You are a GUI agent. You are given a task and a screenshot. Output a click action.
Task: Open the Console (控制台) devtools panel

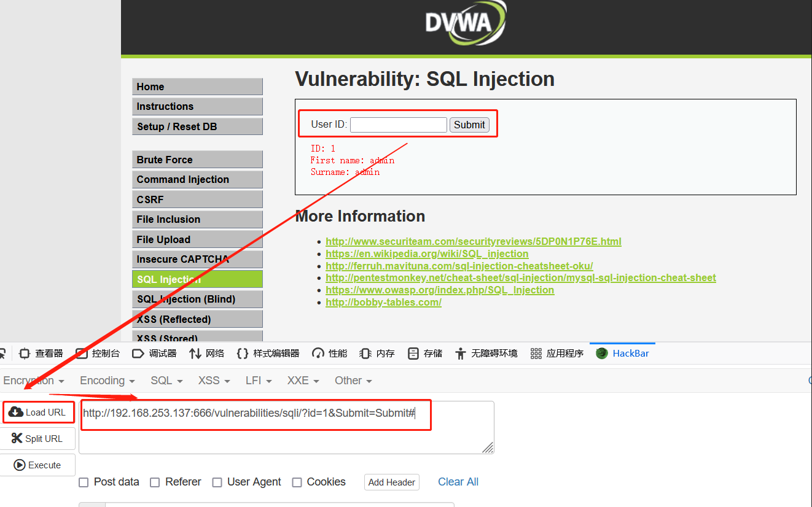point(98,354)
